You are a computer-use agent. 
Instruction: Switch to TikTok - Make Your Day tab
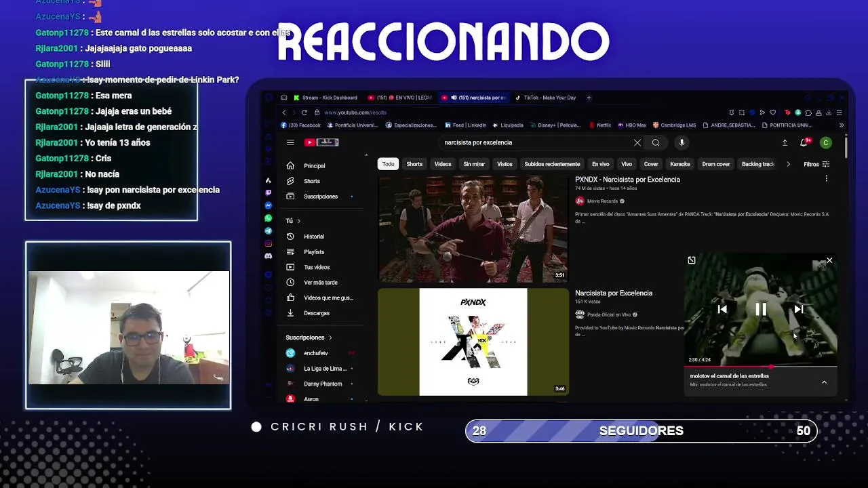click(x=545, y=98)
